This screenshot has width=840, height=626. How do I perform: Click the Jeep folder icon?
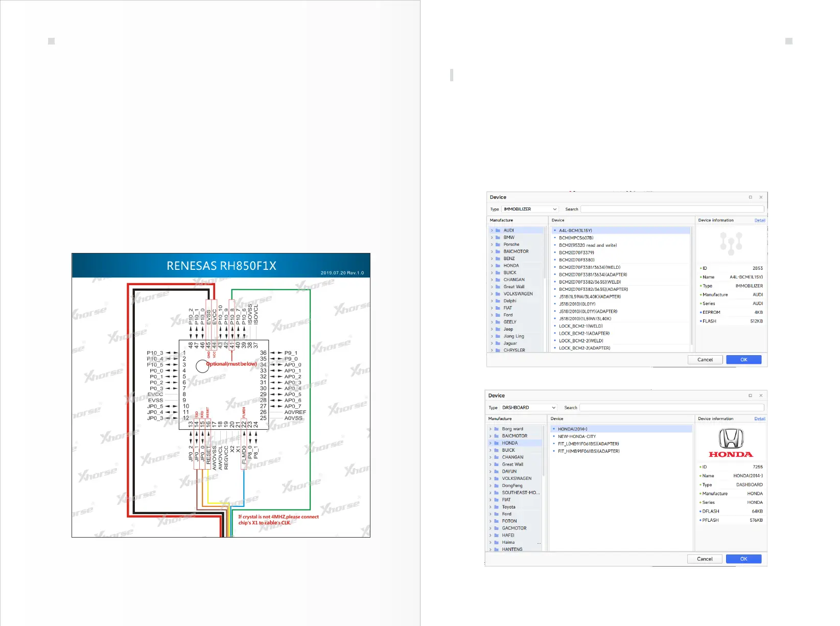tap(498, 329)
